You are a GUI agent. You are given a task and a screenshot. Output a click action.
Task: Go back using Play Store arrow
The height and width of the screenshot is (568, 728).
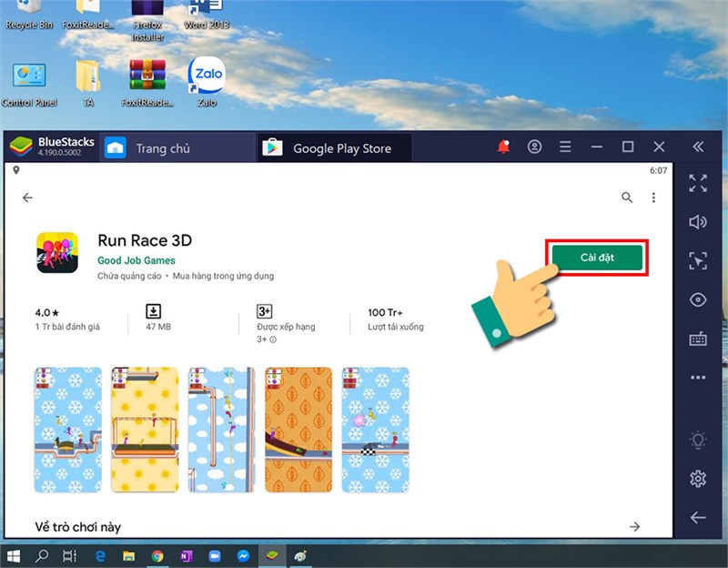point(28,198)
